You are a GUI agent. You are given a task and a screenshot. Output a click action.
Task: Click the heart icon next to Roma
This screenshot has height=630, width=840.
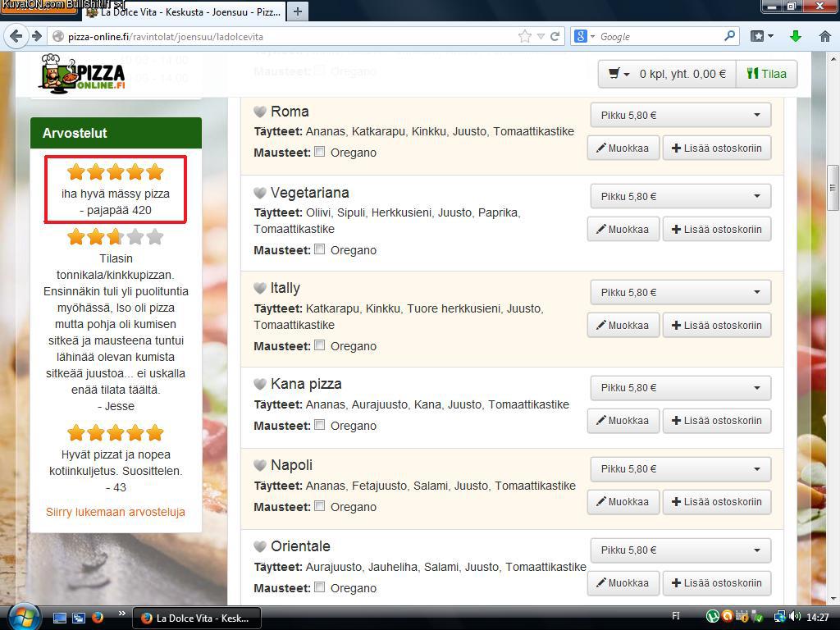(x=259, y=112)
